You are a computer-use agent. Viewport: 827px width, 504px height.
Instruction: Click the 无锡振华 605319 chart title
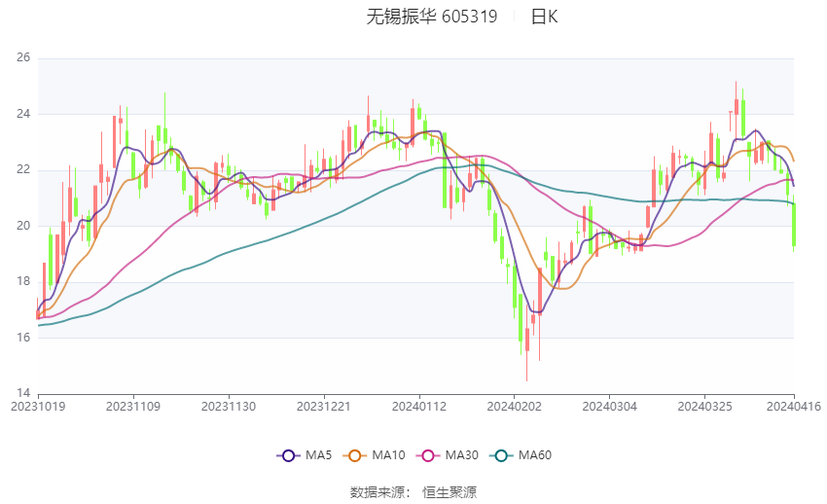(x=431, y=17)
